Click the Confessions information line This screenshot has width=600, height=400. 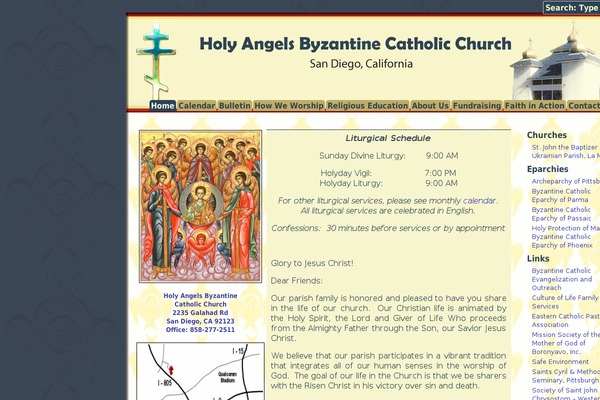click(x=388, y=228)
